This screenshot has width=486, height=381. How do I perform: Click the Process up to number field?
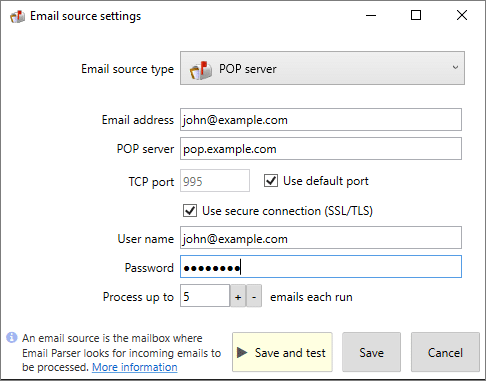(x=205, y=296)
